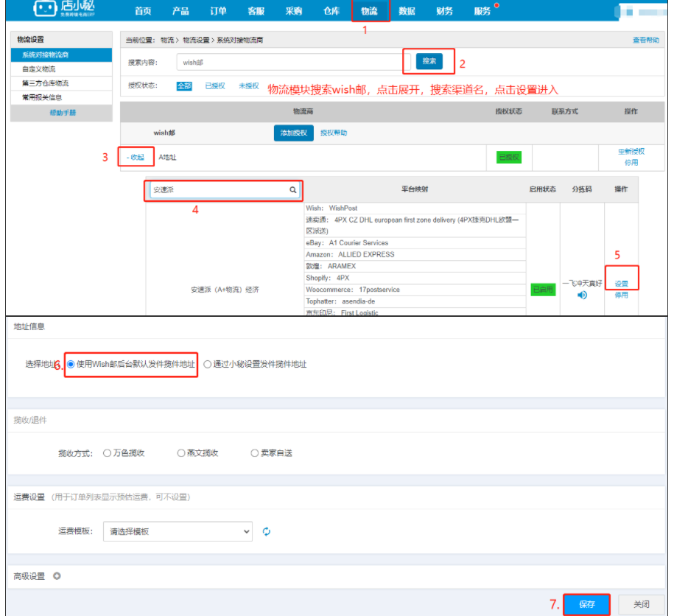Open the 运费模板 dropdown
The image size is (674, 616).
pos(178,532)
